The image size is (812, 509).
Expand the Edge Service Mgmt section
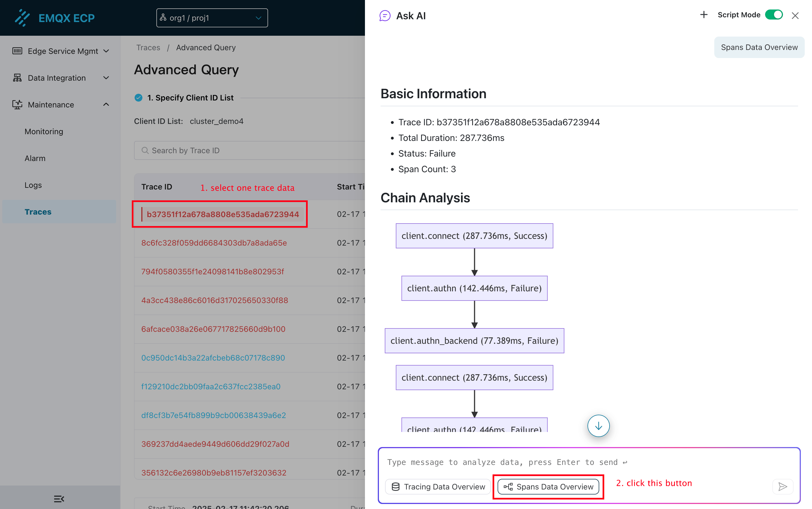tap(106, 51)
